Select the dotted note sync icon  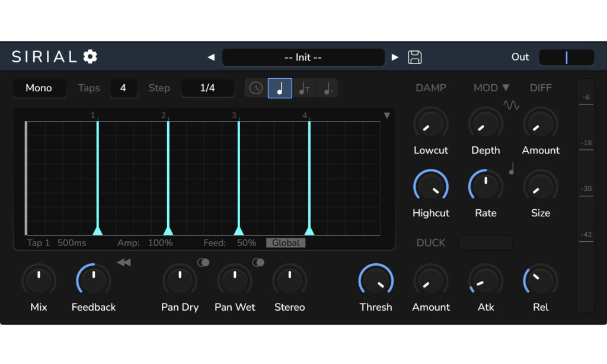pyautogui.click(x=327, y=88)
